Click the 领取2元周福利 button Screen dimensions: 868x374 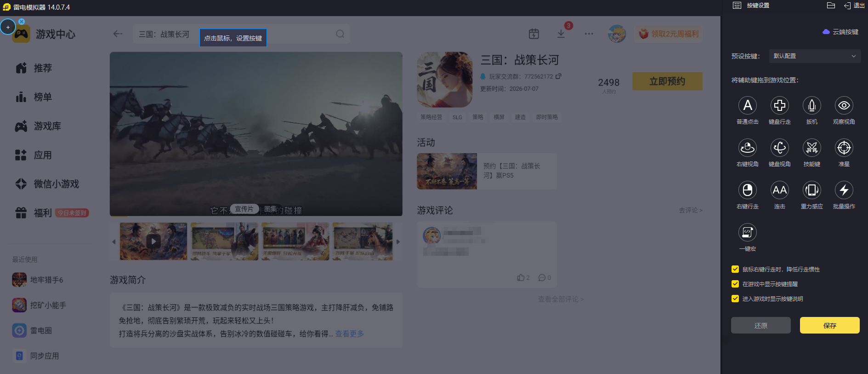click(x=669, y=34)
